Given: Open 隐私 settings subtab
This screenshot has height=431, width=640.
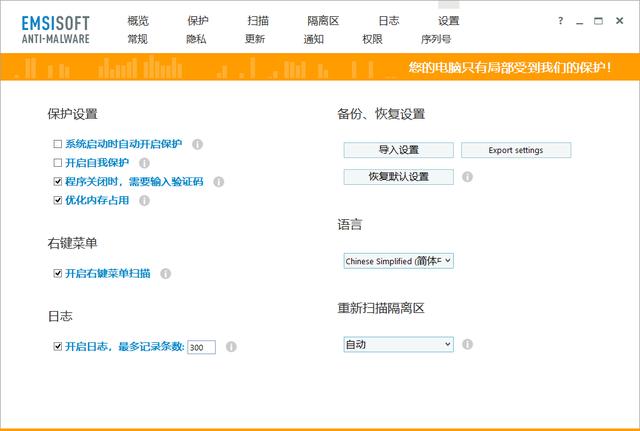Looking at the screenshot, I should pos(196,39).
